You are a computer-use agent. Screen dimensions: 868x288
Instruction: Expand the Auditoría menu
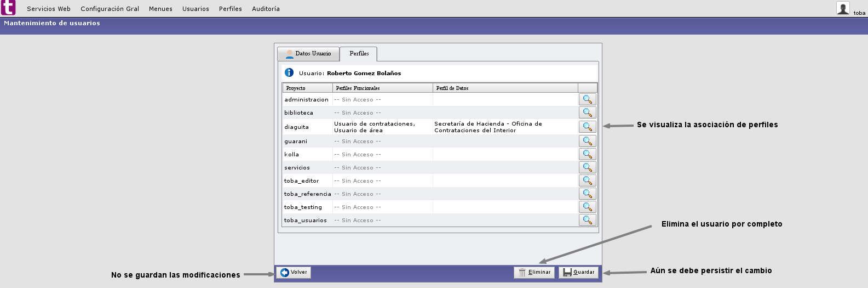(x=266, y=9)
